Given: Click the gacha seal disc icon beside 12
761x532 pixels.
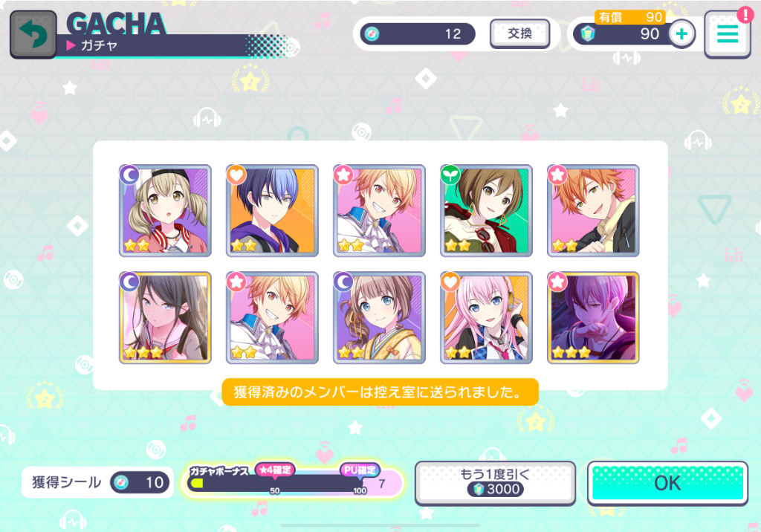Looking at the screenshot, I should [x=372, y=34].
